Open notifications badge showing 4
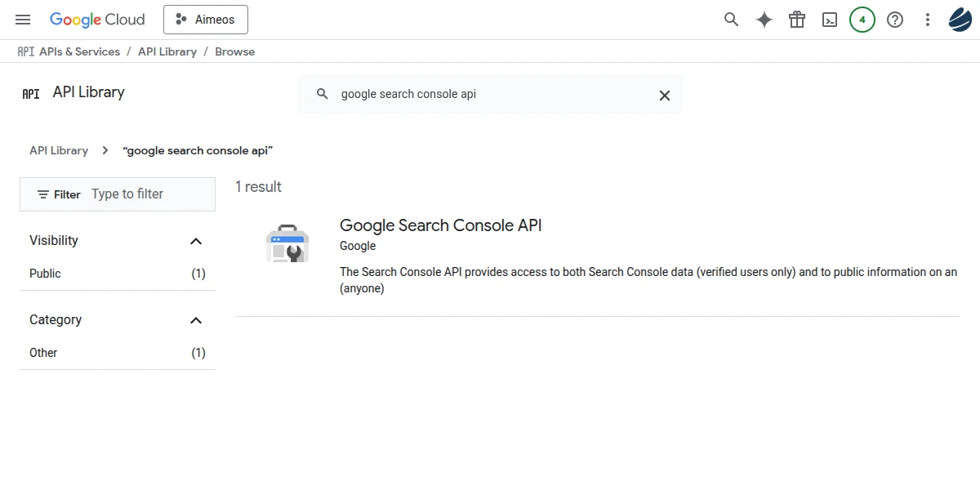This screenshot has height=490, width=980. click(x=862, y=20)
